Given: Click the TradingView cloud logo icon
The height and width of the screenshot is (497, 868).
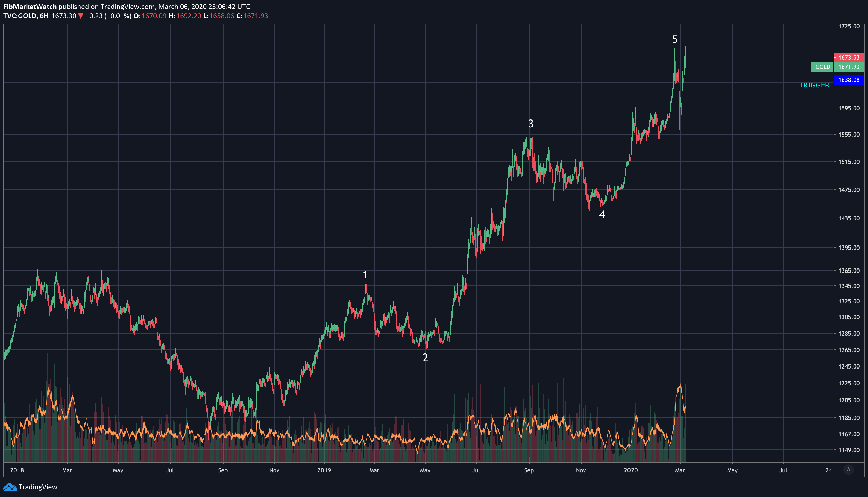Looking at the screenshot, I should point(10,487).
